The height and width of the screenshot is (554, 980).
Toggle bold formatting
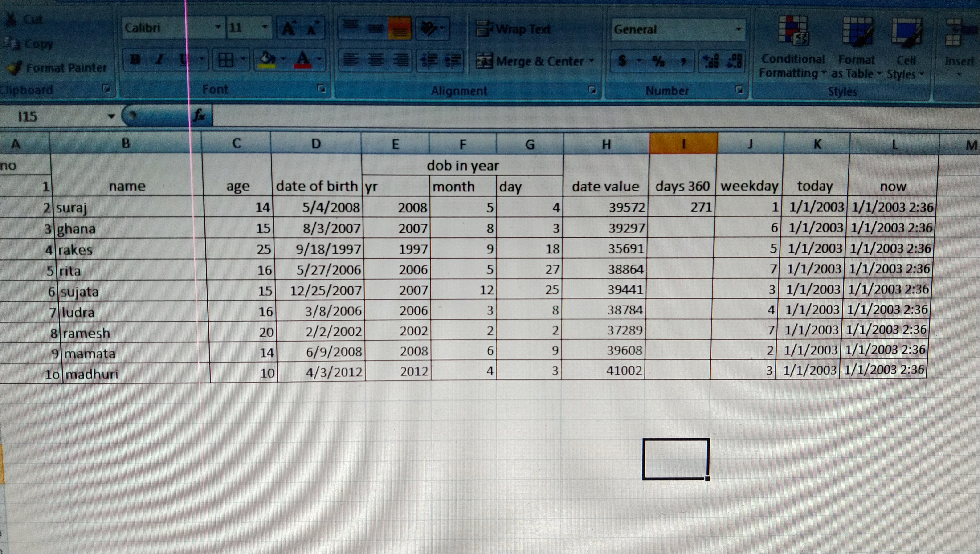coord(135,60)
